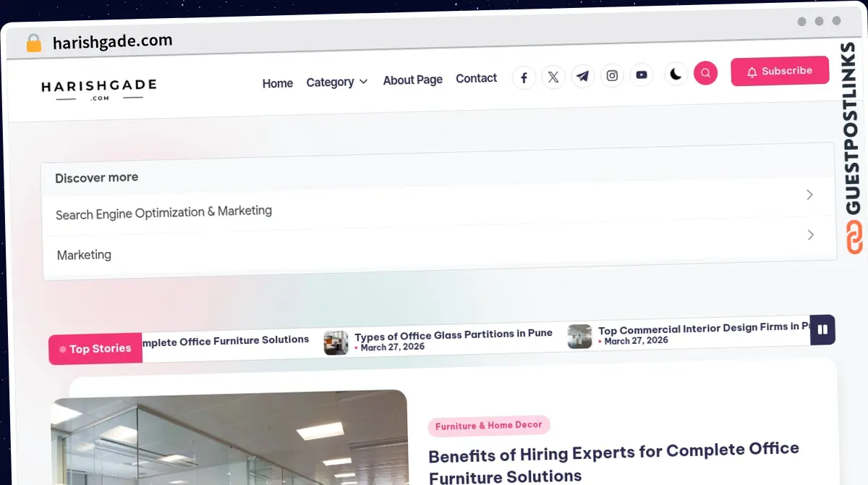This screenshot has height=485, width=868.
Task: Open Top Commercial Interior Design Firms story
Action: pos(704,329)
